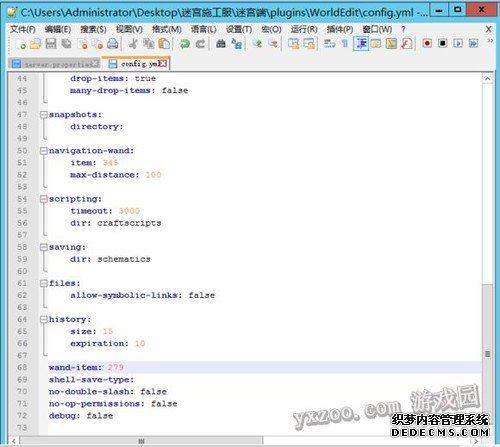
Task: Enable synchronized horizontal scrolling icon
Action: (309, 44)
